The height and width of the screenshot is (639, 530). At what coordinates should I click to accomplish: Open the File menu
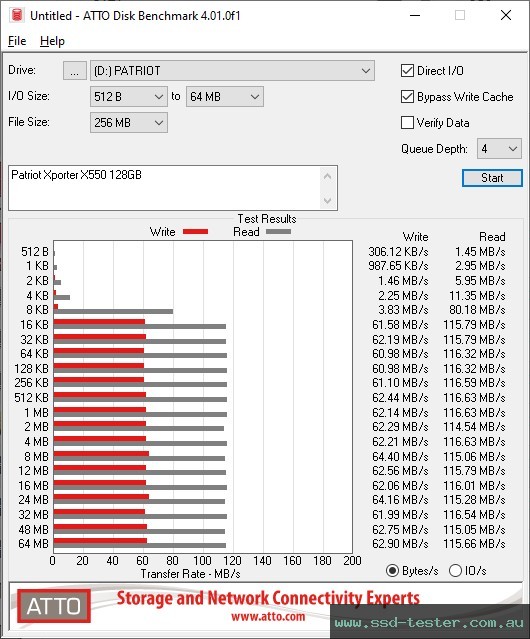[17, 41]
